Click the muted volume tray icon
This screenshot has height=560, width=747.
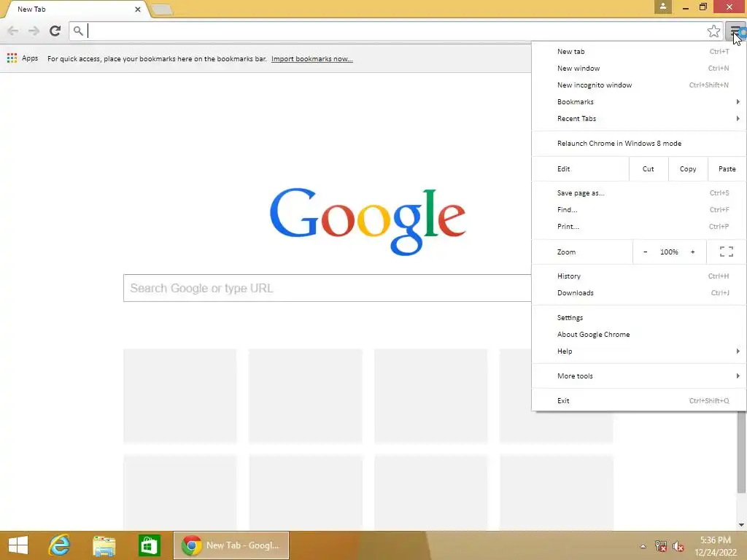678,546
